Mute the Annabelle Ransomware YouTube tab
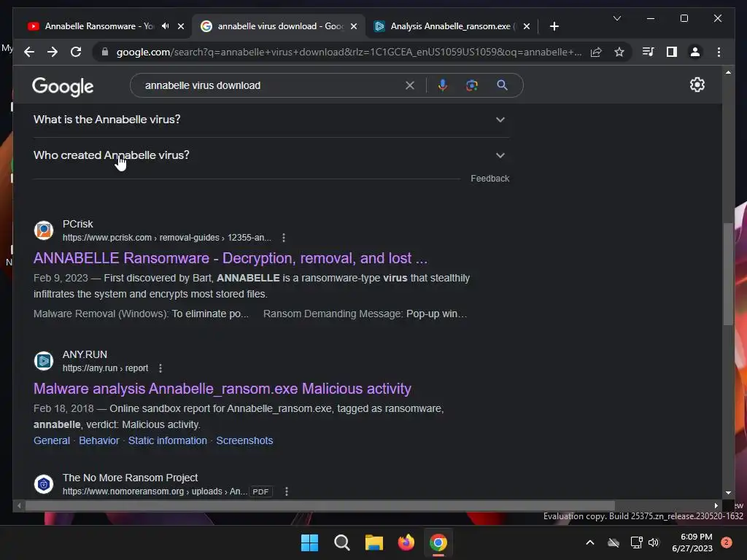This screenshot has height=560, width=747. (x=166, y=26)
